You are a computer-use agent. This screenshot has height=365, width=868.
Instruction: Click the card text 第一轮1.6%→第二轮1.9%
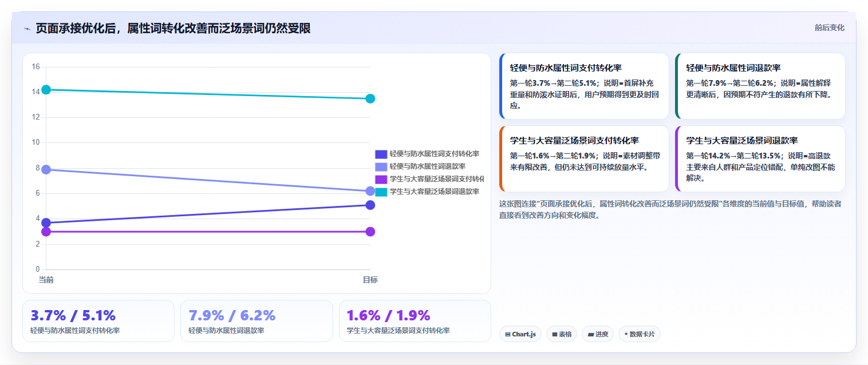point(553,155)
